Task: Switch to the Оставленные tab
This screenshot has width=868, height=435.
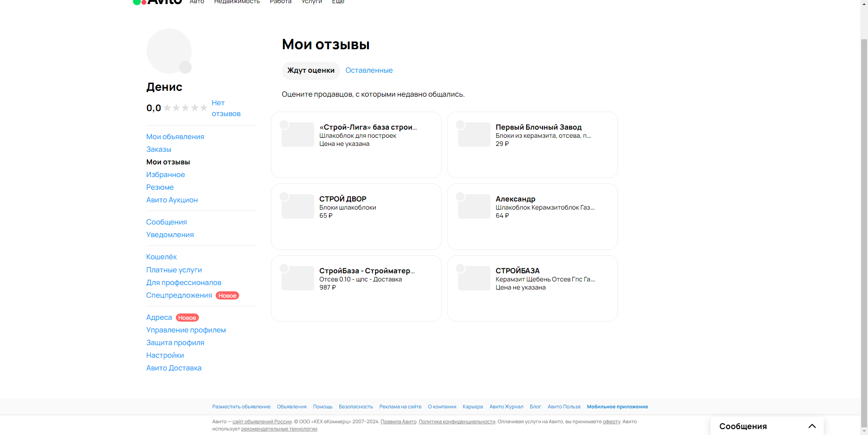Action: (369, 70)
